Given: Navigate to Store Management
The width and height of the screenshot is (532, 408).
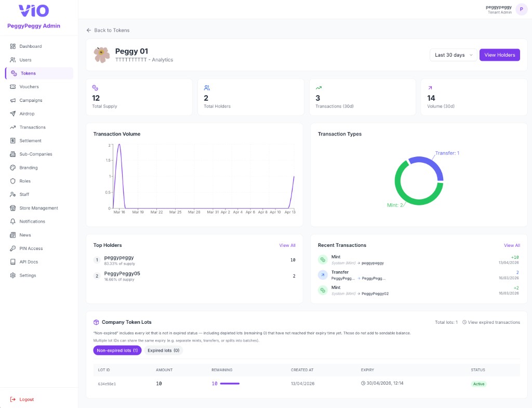Looking at the screenshot, I should coord(39,208).
